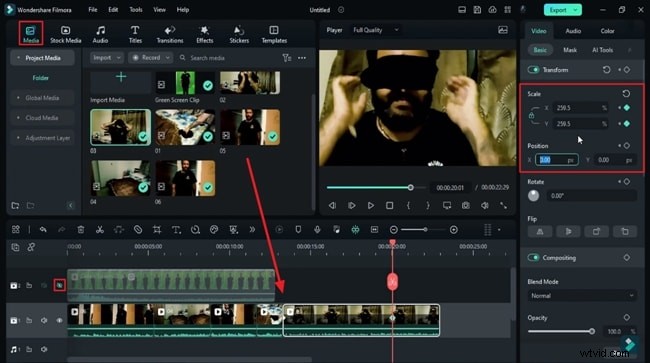Click the delete trash icon in timeline toolbar
Image resolution: width=650 pixels, height=363 pixels.
81,230
